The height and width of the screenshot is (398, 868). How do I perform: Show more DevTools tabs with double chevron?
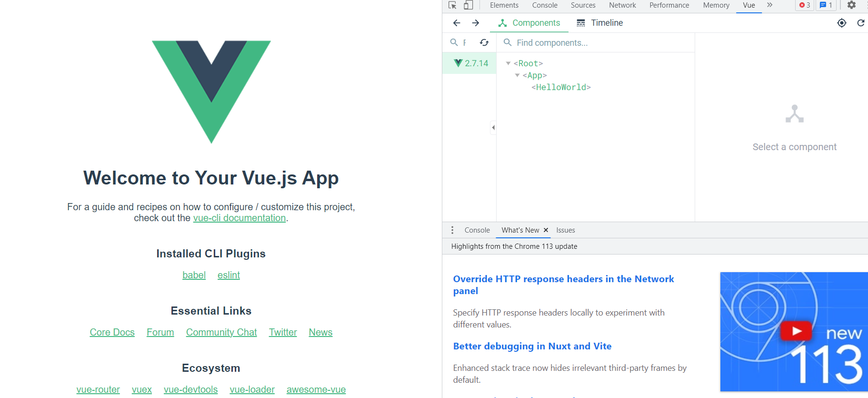(x=770, y=5)
